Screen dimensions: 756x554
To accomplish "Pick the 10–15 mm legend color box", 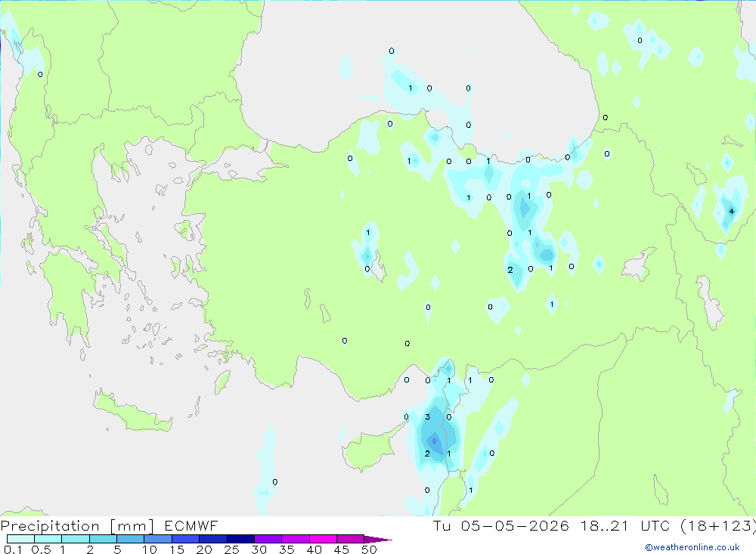I will coord(158,539).
